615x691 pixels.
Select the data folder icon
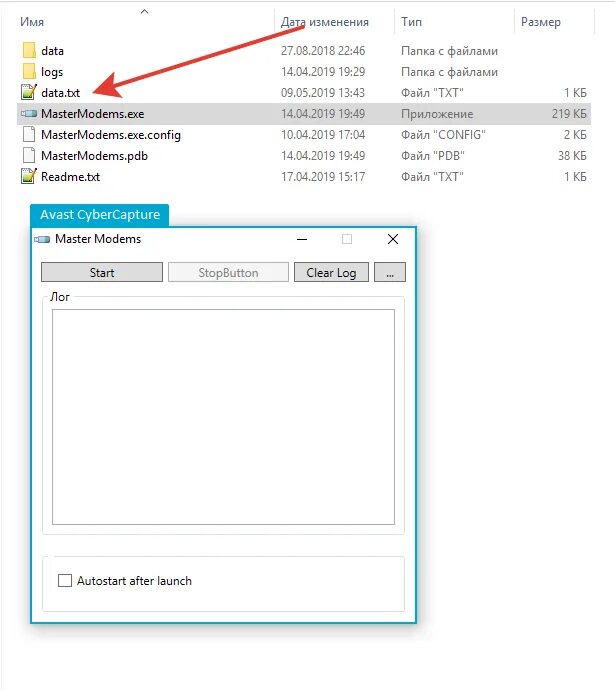(x=29, y=50)
